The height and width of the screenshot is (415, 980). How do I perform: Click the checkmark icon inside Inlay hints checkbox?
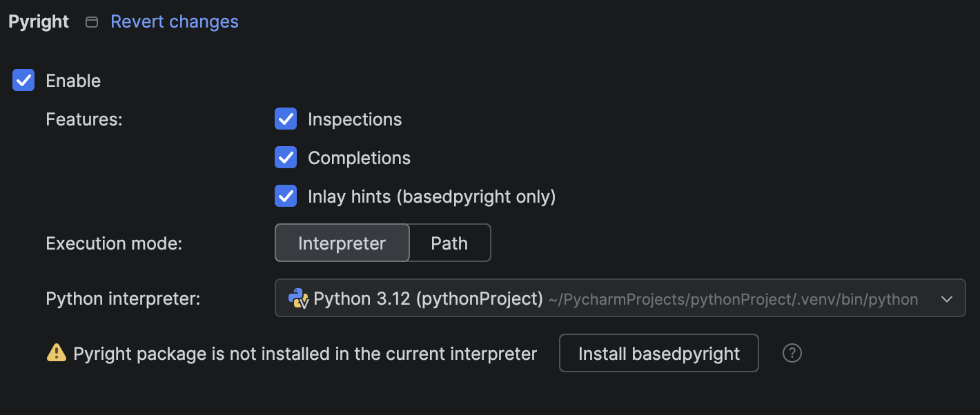pos(285,196)
